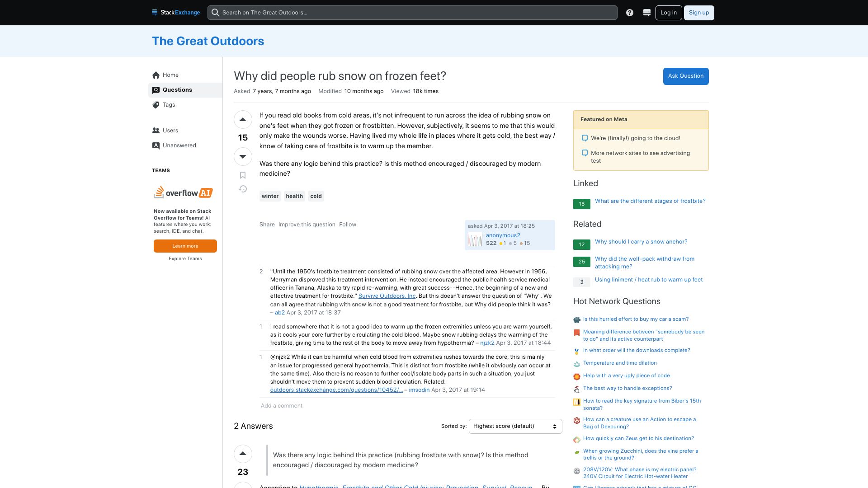
Task: Show the question activity history icon
Action: [243, 189]
